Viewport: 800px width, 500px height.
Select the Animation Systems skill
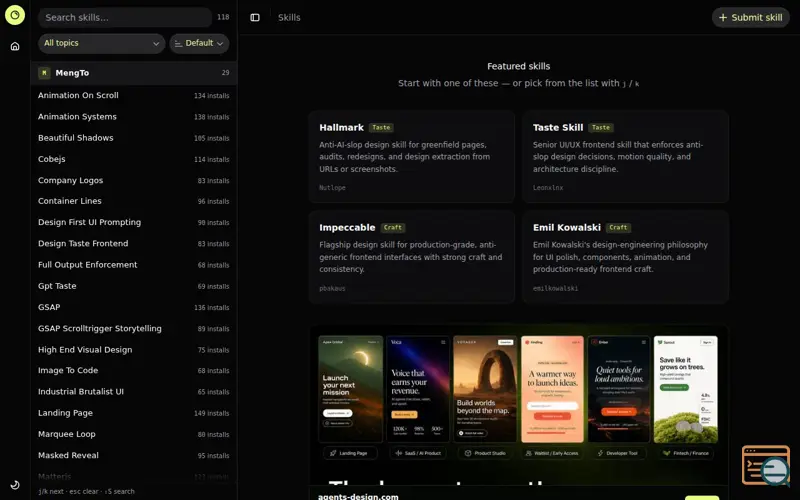click(134, 117)
